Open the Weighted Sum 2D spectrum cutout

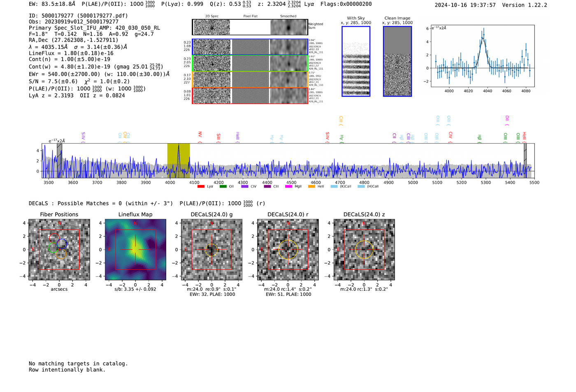coord(250,28)
